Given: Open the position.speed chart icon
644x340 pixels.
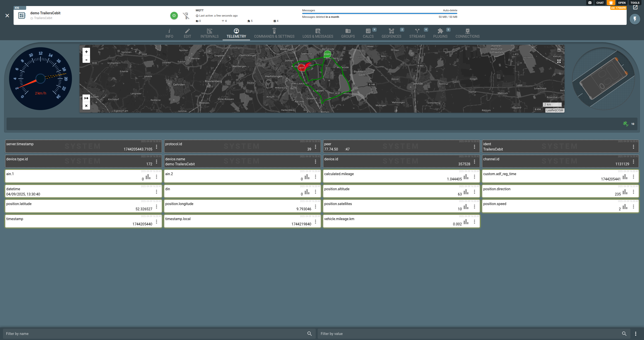Looking at the screenshot, I should pyautogui.click(x=625, y=207).
